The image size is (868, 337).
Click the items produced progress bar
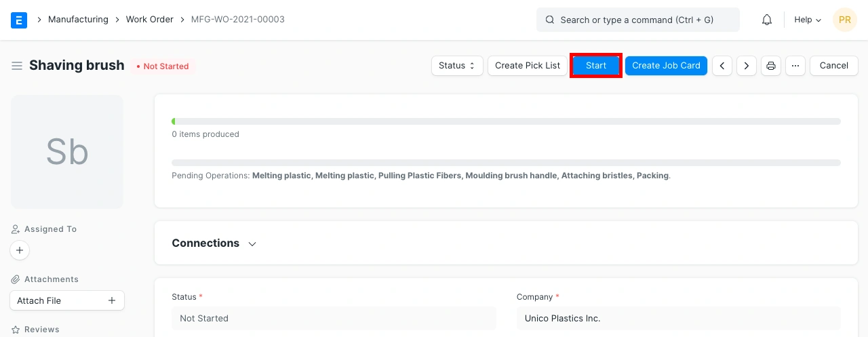(506, 121)
